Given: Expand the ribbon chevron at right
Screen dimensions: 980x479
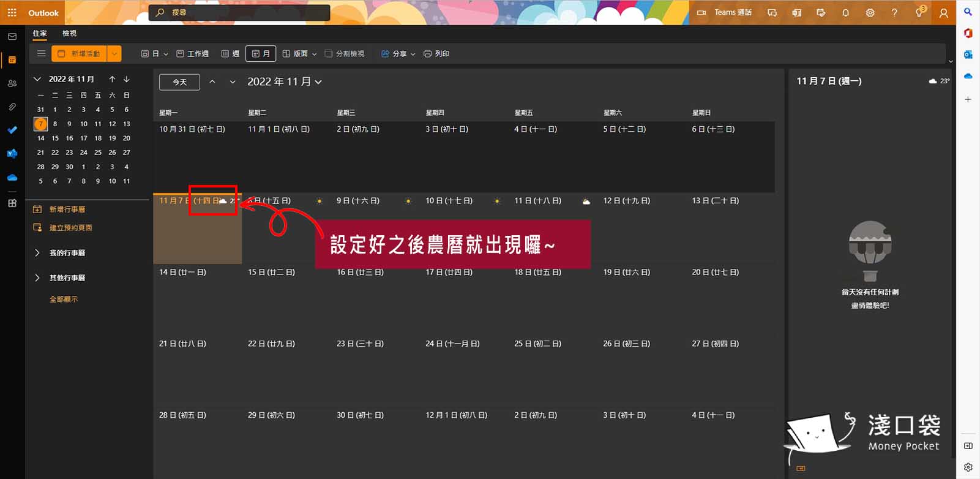Looking at the screenshot, I should [950, 61].
